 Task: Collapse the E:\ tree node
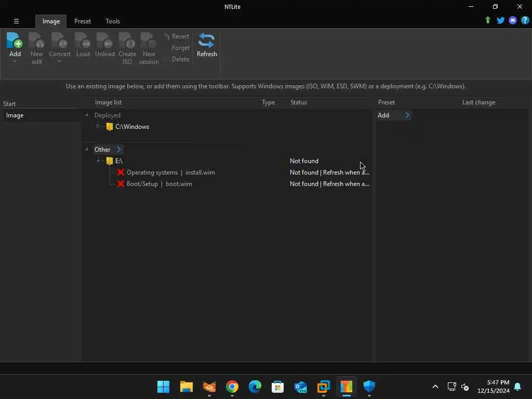click(98, 161)
